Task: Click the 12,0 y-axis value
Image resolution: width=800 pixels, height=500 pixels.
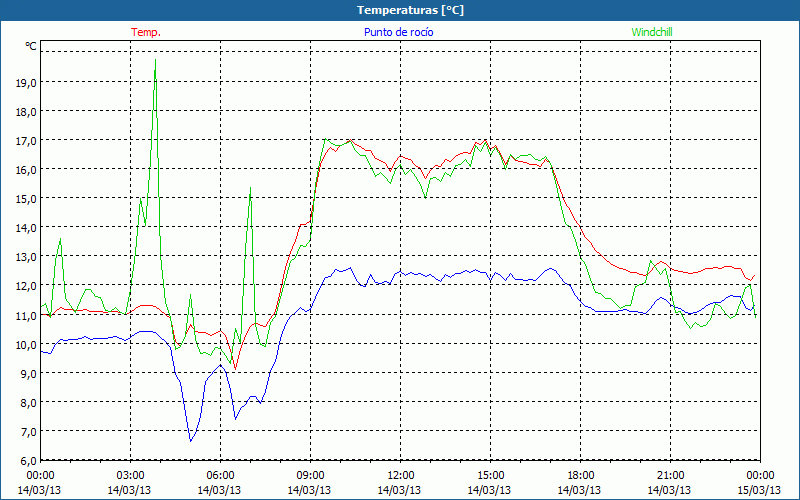Action: pyautogui.click(x=26, y=286)
